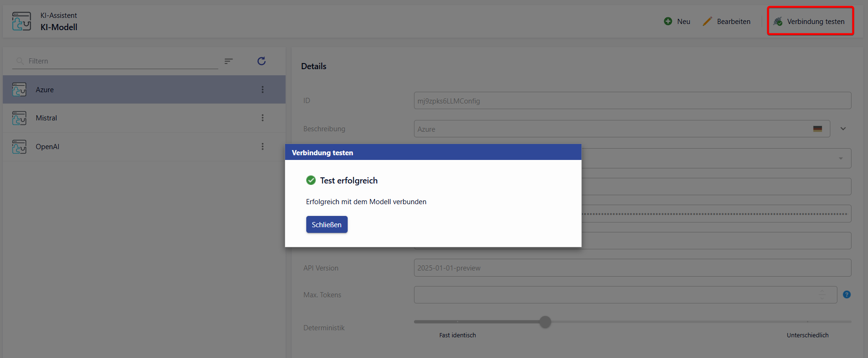
Task: Click the list sort icon beside filter
Action: coord(229,61)
